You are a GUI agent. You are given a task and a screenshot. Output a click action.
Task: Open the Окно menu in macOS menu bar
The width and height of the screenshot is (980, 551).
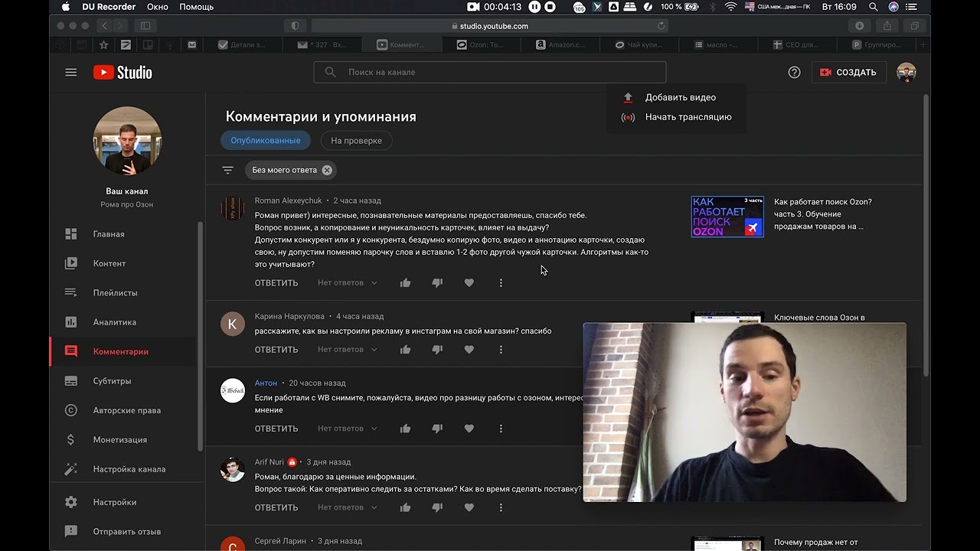(x=158, y=7)
